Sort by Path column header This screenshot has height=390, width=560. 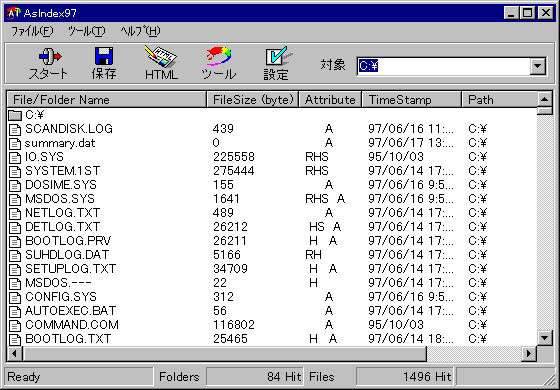click(x=499, y=100)
